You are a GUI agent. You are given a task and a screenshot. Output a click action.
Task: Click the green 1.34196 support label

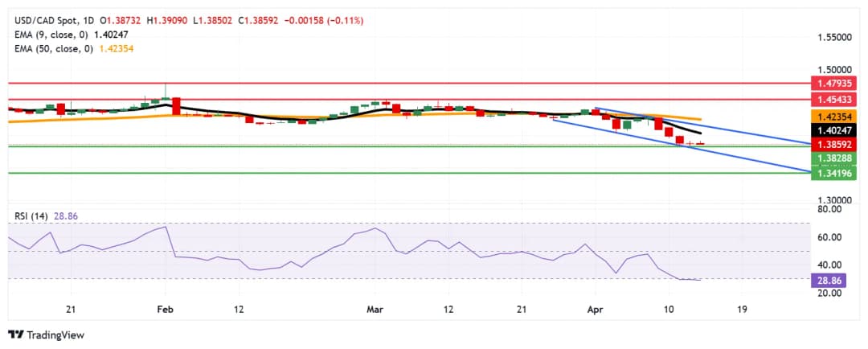tap(835, 173)
